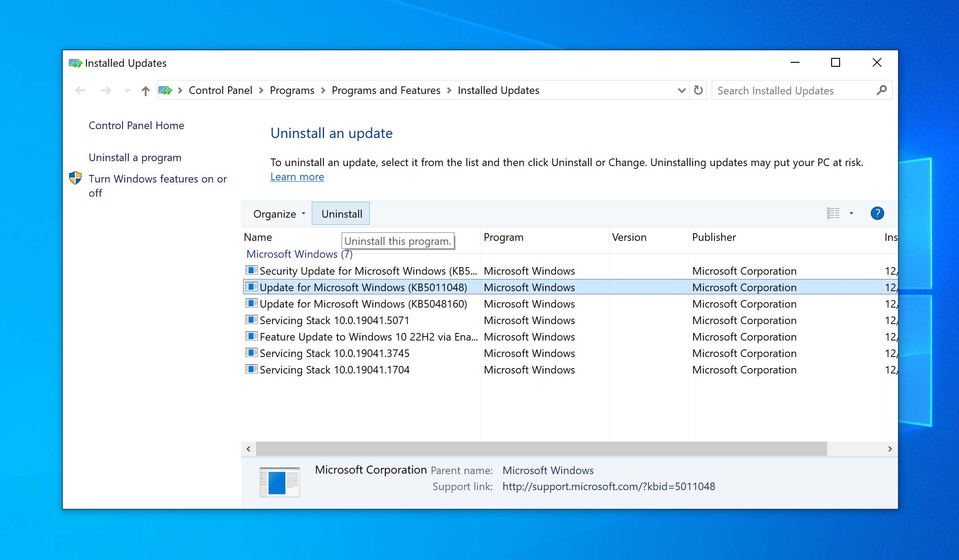The height and width of the screenshot is (560, 959).
Task: Minimize the Installed Updates window
Action: (795, 63)
